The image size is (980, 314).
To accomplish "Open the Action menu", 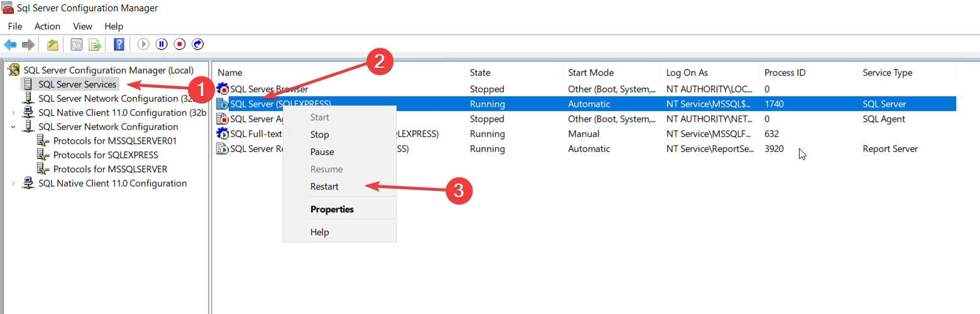I will 47,26.
